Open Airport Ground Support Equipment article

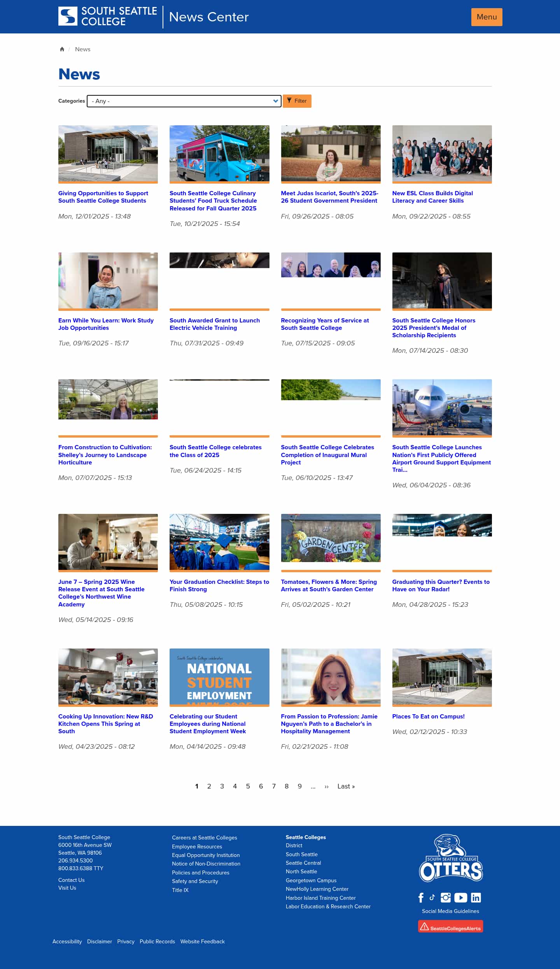(x=441, y=459)
